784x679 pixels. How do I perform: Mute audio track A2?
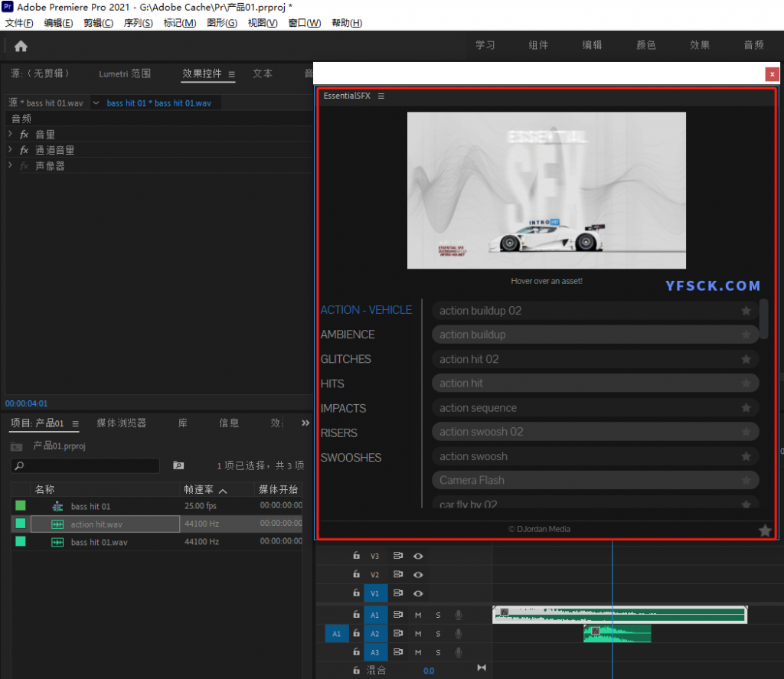point(418,634)
